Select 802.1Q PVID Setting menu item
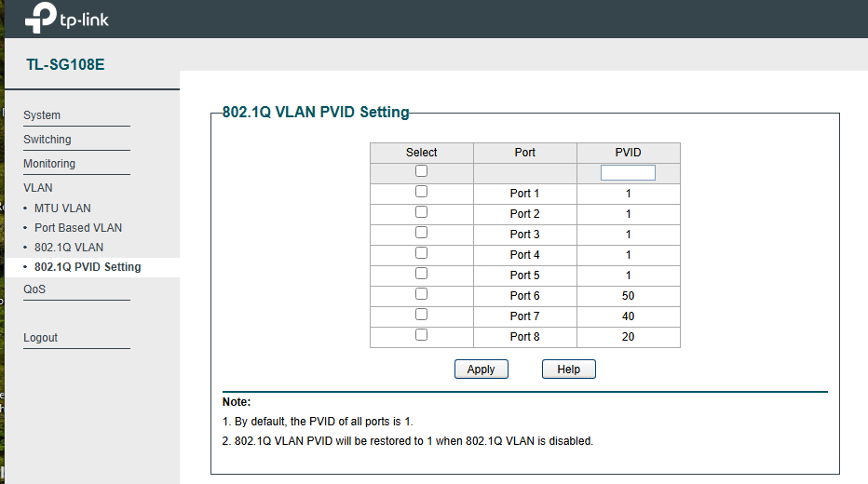The width and height of the screenshot is (868, 484). [88, 267]
